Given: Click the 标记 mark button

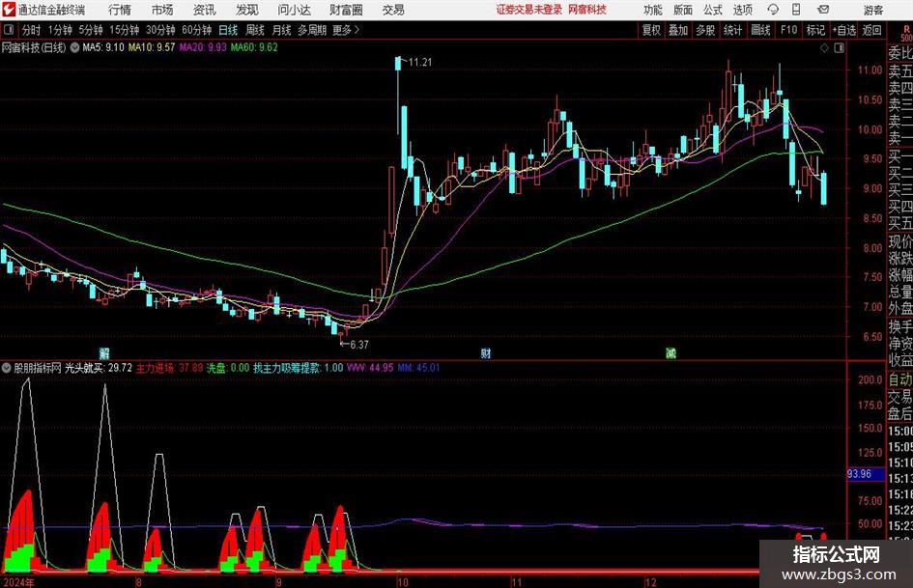Looking at the screenshot, I should (815, 30).
